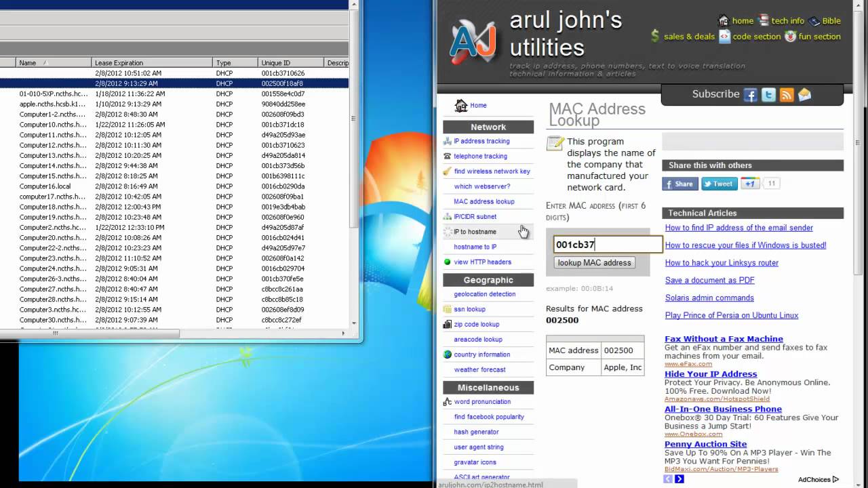Open 'Play Prince of Persia on Ubuntu Linux'
This screenshot has height=488, width=868.
(x=732, y=315)
